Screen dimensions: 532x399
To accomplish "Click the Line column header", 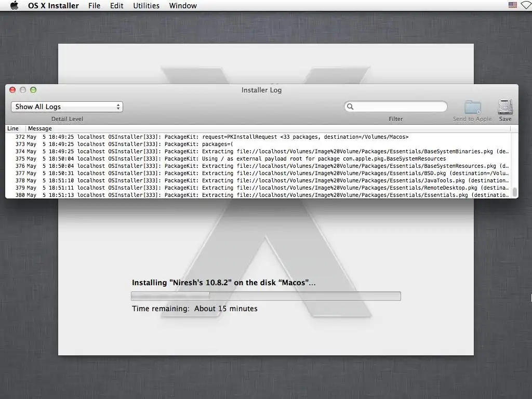I will (13, 128).
